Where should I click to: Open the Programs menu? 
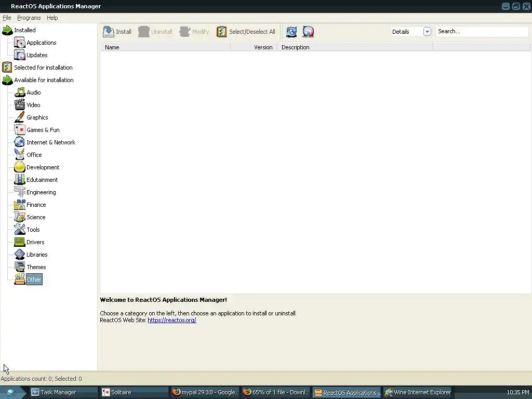click(x=29, y=18)
